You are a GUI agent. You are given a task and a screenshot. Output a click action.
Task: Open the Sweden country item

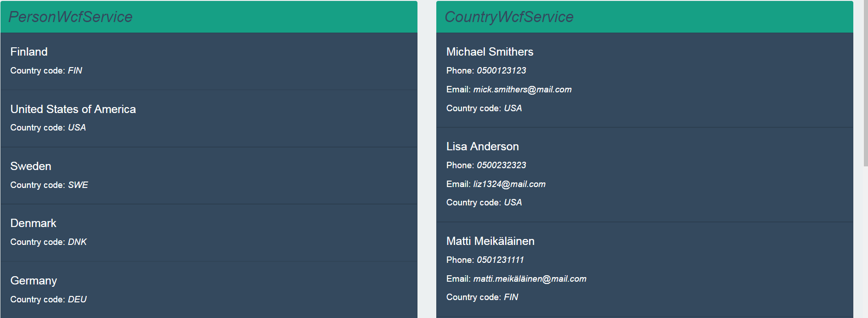209,176
